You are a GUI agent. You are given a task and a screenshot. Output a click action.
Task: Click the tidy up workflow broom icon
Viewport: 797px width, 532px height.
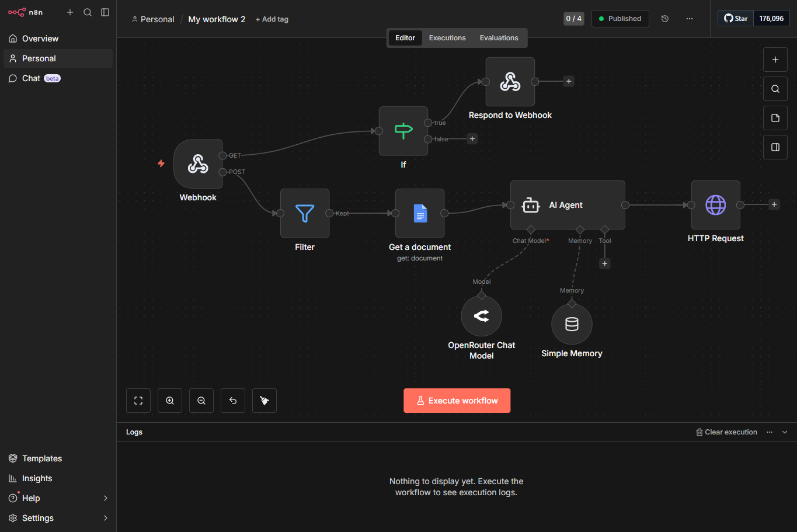click(264, 401)
